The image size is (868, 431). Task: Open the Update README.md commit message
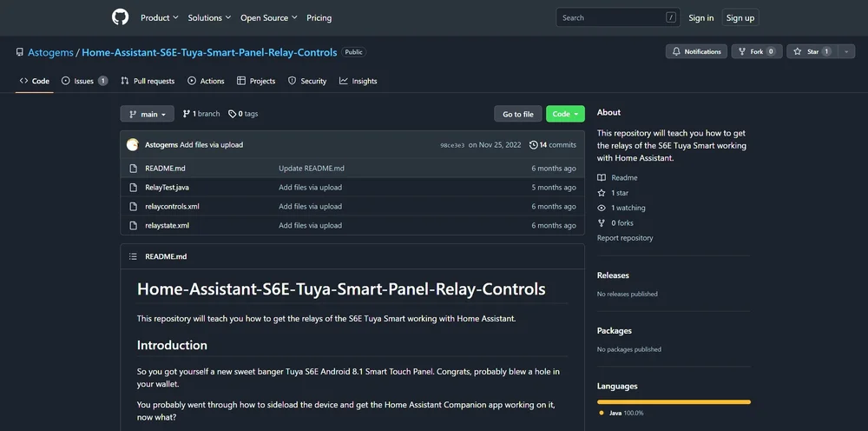click(x=312, y=169)
